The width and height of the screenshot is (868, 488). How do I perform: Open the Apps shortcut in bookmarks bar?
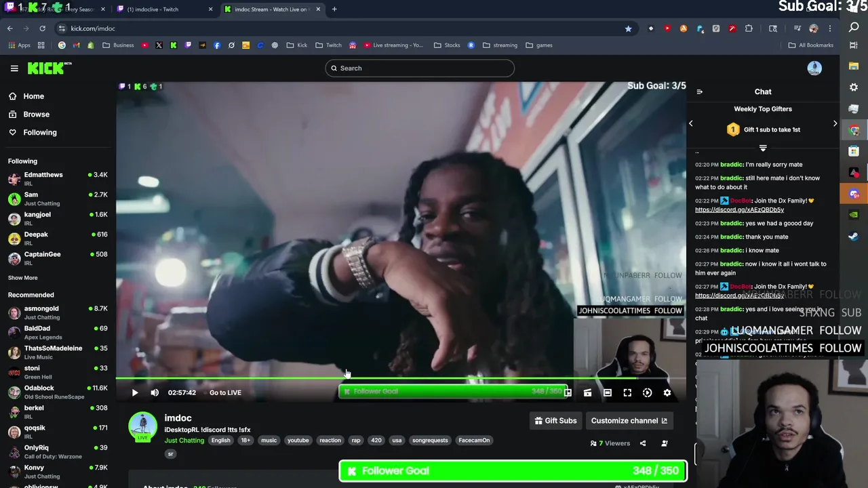pos(19,45)
